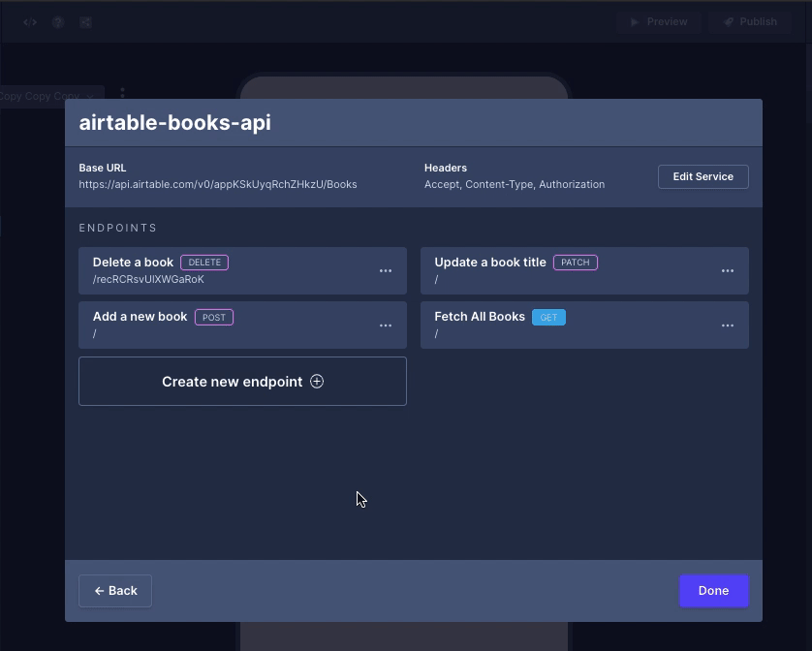Open the Add a new book endpoint

(242, 325)
